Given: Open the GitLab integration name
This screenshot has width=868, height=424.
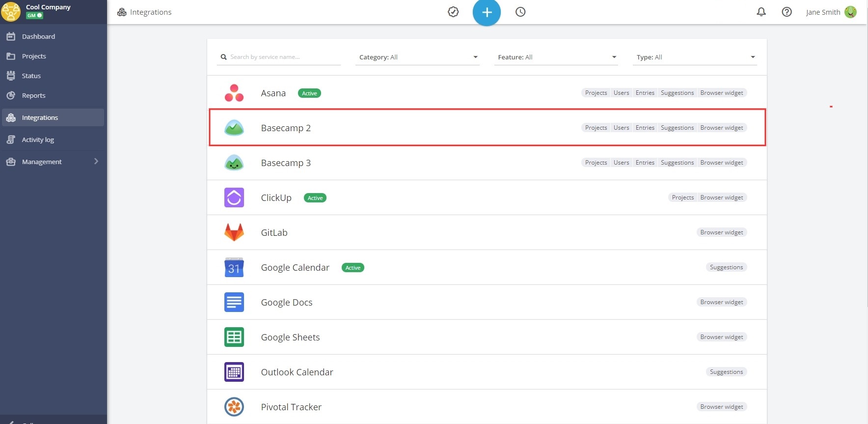Looking at the screenshot, I should point(274,233).
